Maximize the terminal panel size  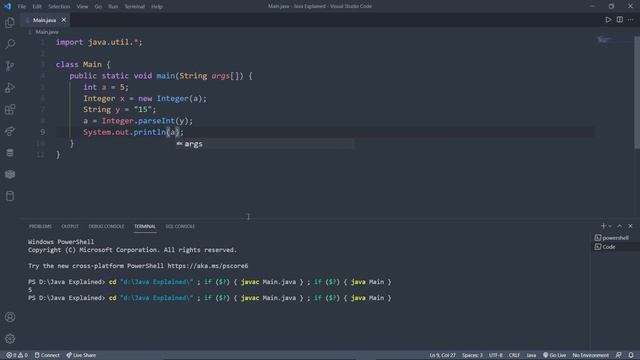click(x=620, y=226)
